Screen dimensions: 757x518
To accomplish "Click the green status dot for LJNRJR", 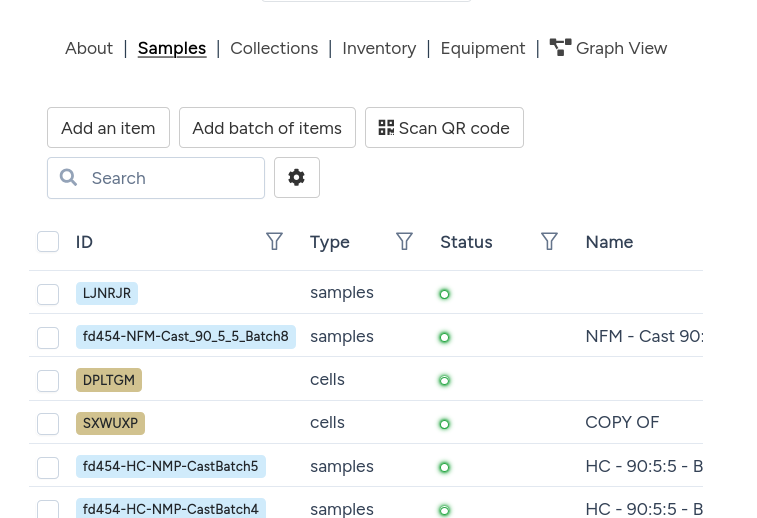I will 444,294.
